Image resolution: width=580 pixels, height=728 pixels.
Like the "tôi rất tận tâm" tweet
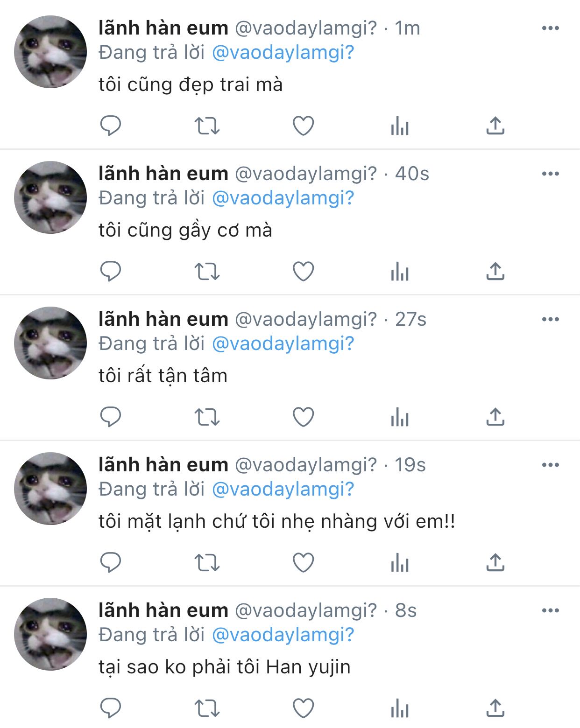click(303, 417)
